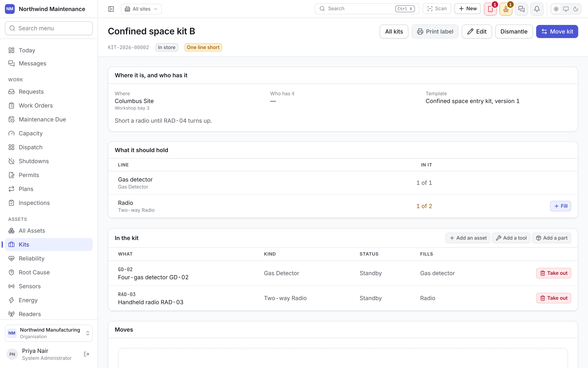Go to Maintenance Due
Viewport: 588px width, 368px height.
click(49, 119)
